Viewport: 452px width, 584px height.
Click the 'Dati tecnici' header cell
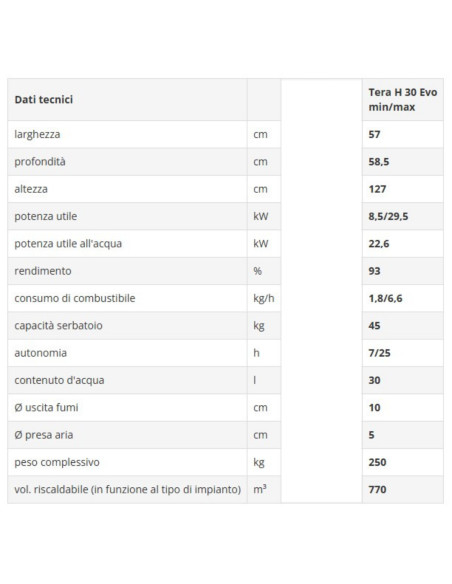(x=127, y=99)
